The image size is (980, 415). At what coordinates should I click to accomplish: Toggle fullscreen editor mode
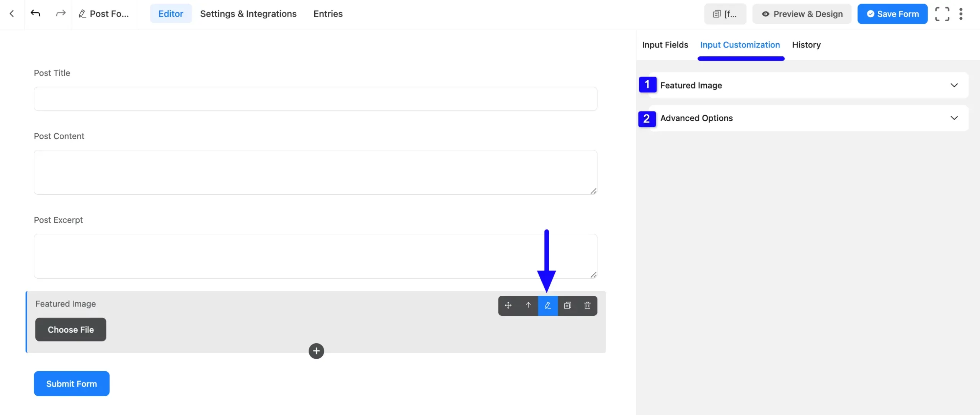pyautogui.click(x=942, y=14)
